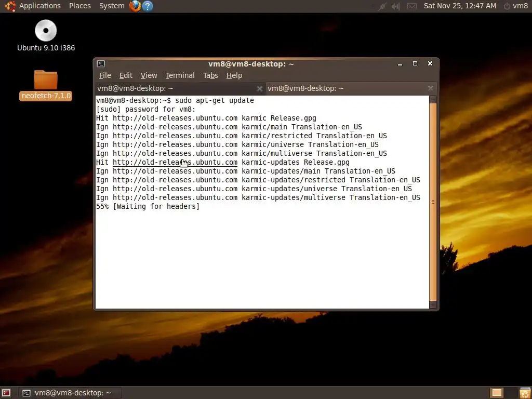
Task: Minimize the terminal window
Action: pos(400,64)
